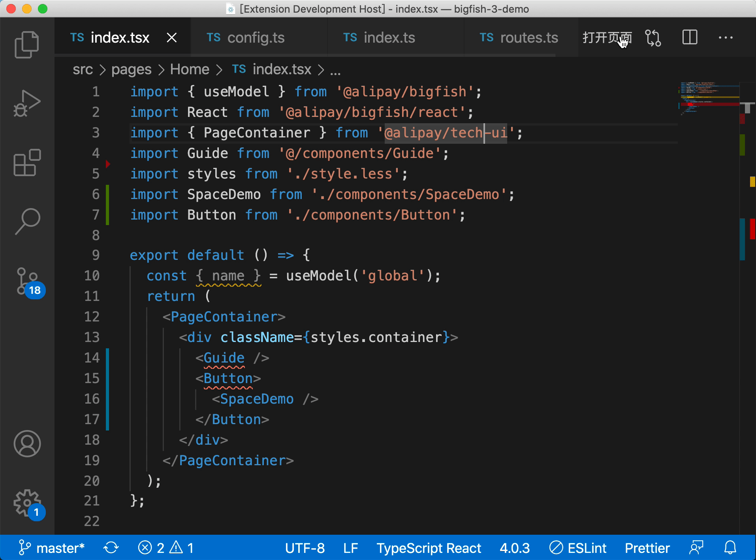Viewport: 756px width, 560px height.
Task: Click the '@alipay/tech-ui' import string
Action: pos(446,133)
